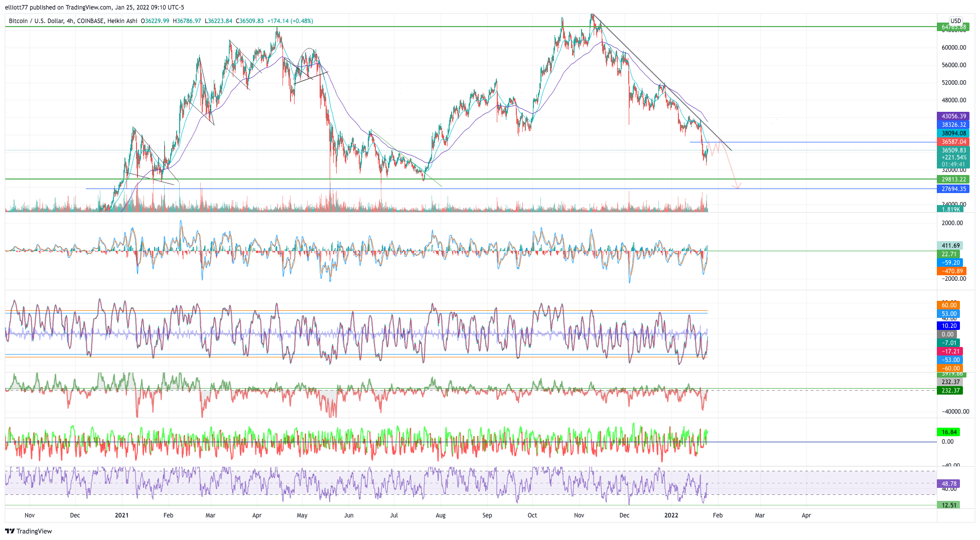Click the publisher line reading elliott77 published on TradingView.com
This screenshot has height=540, width=980.
pos(94,7)
